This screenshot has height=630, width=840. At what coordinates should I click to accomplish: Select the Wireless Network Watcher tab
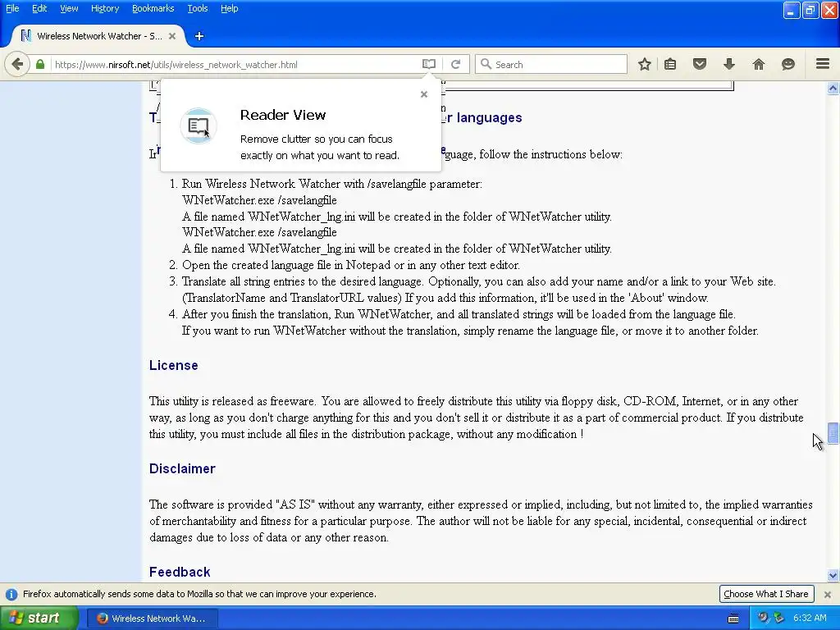98,36
